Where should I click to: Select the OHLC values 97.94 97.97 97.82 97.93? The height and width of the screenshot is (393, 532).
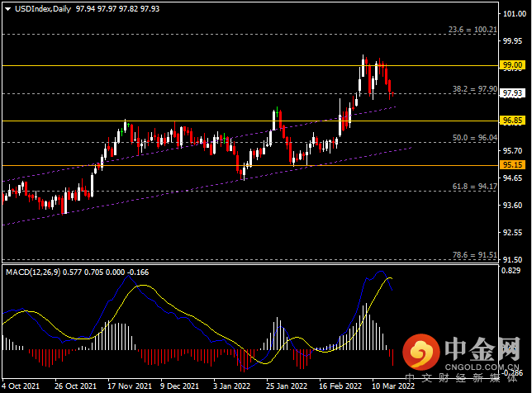[x=118, y=9]
